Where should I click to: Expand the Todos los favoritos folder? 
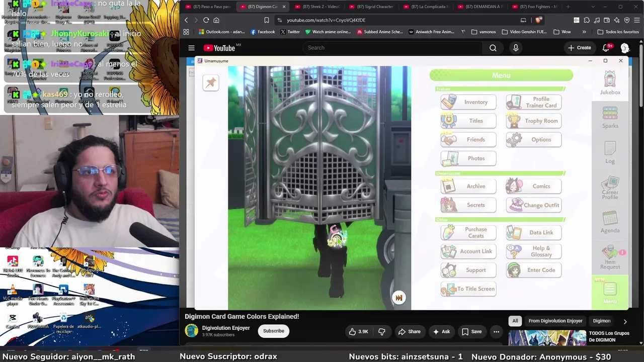tap(618, 32)
